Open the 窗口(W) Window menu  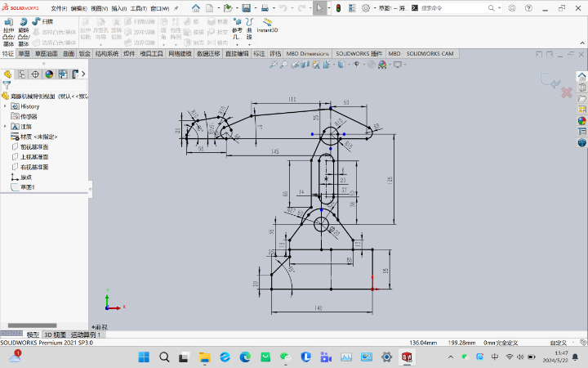click(x=160, y=8)
